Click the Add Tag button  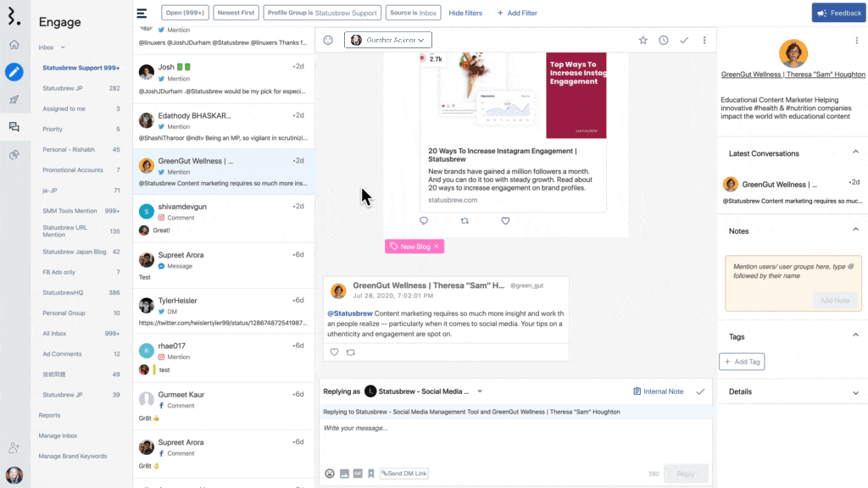(x=742, y=362)
